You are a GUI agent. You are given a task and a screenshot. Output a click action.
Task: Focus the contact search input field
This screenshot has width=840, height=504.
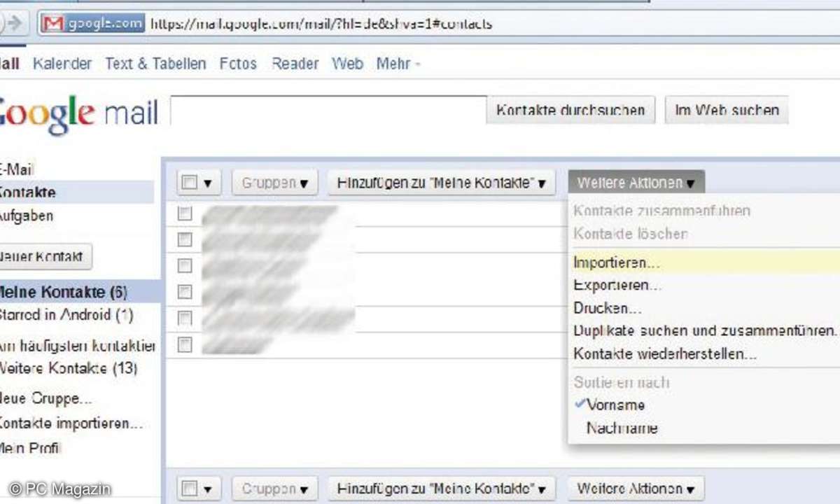click(x=328, y=110)
